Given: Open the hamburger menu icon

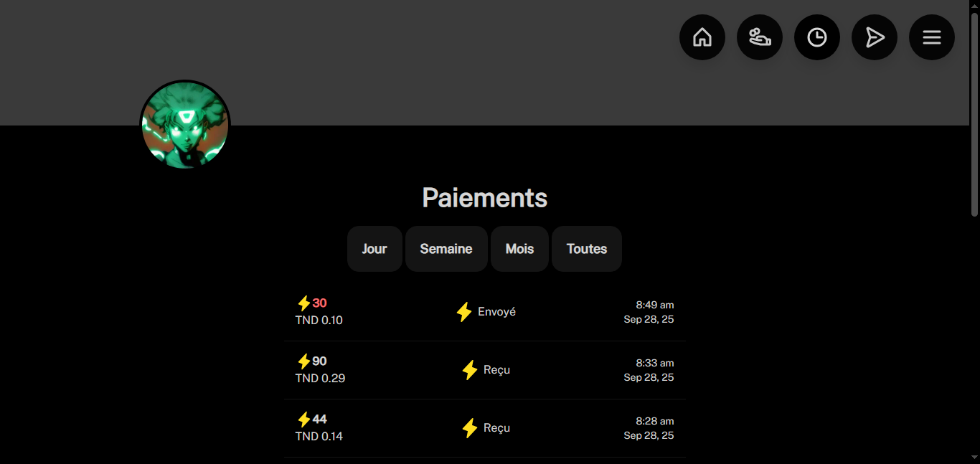Looking at the screenshot, I should 932,37.
